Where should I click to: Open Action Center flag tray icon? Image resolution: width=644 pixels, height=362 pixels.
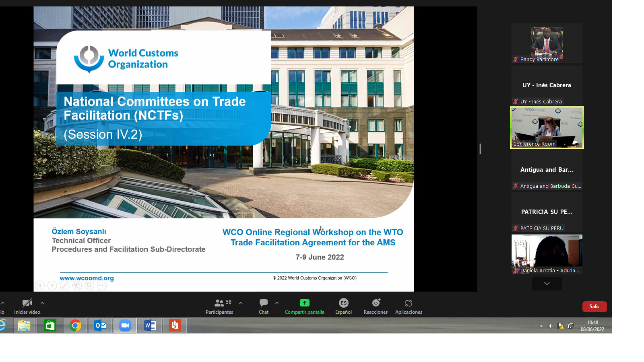(x=561, y=326)
